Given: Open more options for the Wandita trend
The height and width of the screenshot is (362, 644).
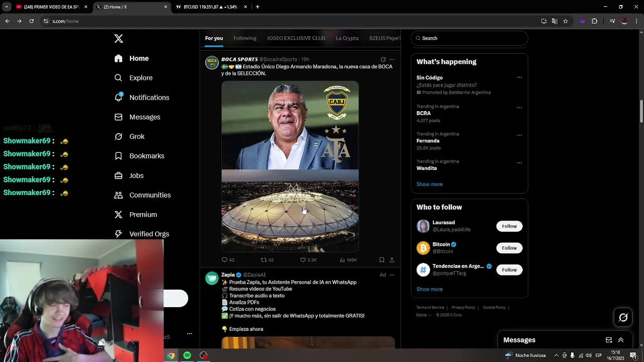Looking at the screenshot, I should pyautogui.click(x=519, y=163).
